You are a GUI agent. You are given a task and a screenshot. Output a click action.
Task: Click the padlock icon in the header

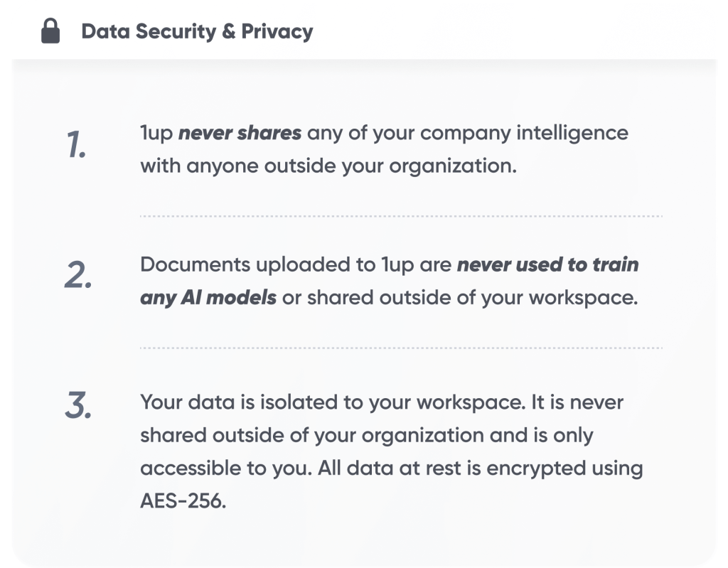tap(50, 31)
